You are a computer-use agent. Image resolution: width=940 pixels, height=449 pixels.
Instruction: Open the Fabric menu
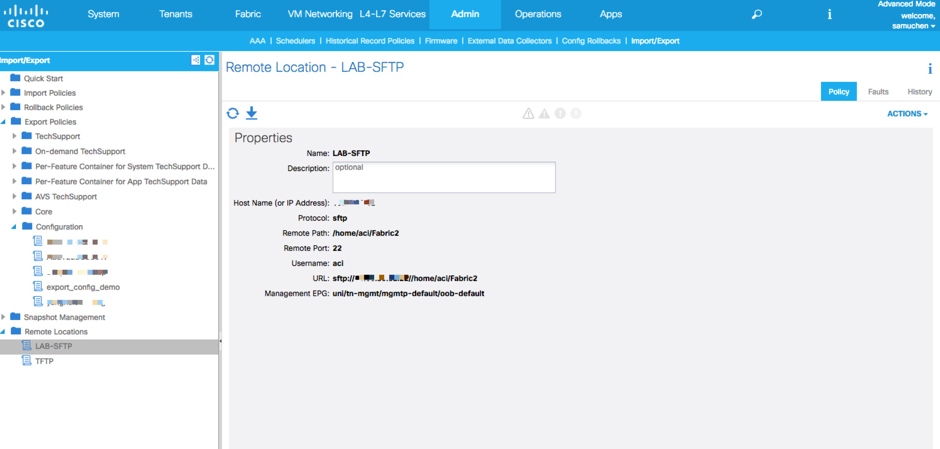[x=248, y=14]
